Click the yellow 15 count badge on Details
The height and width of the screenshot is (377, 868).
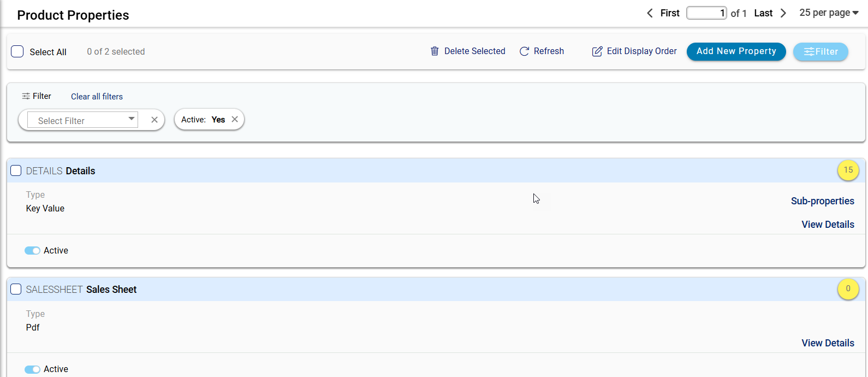pyautogui.click(x=848, y=170)
